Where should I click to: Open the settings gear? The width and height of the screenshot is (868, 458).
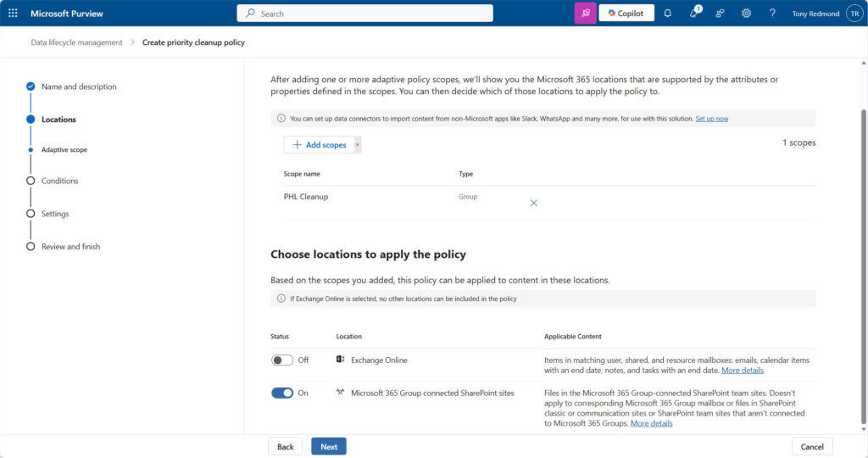click(746, 14)
